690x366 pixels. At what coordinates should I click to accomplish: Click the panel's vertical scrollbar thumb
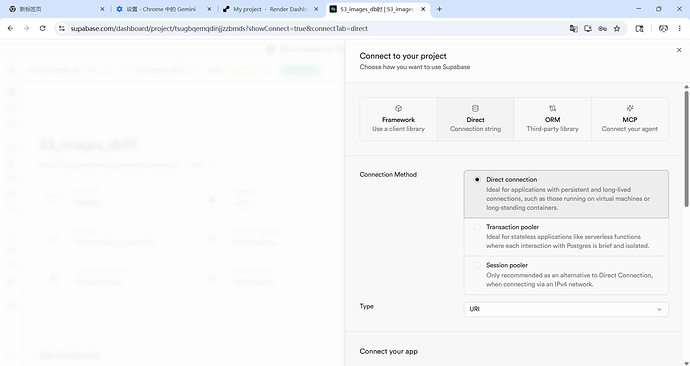tap(686, 148)
